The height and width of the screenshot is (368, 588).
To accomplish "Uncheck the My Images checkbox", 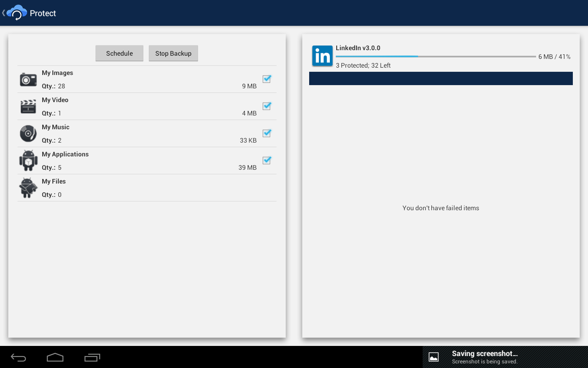I will click(266, 79).
